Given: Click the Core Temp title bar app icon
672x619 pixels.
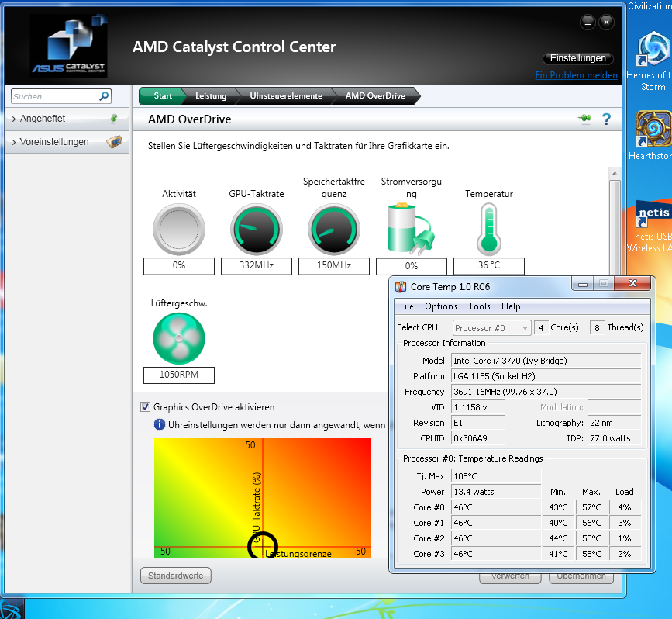Looking at the screenshot, I should coord(400,286).
